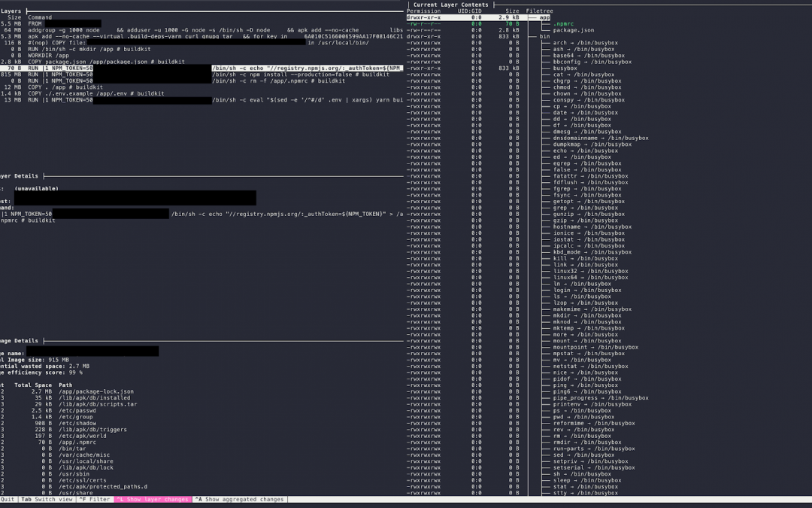Select the COPY package.json /app/package.json layer

[x=202, y=62]
